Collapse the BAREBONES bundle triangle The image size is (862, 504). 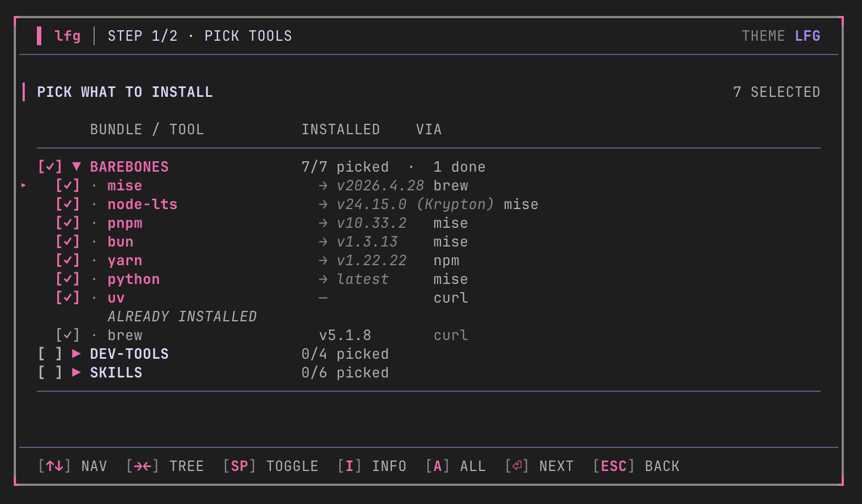[x=77, y=166]
